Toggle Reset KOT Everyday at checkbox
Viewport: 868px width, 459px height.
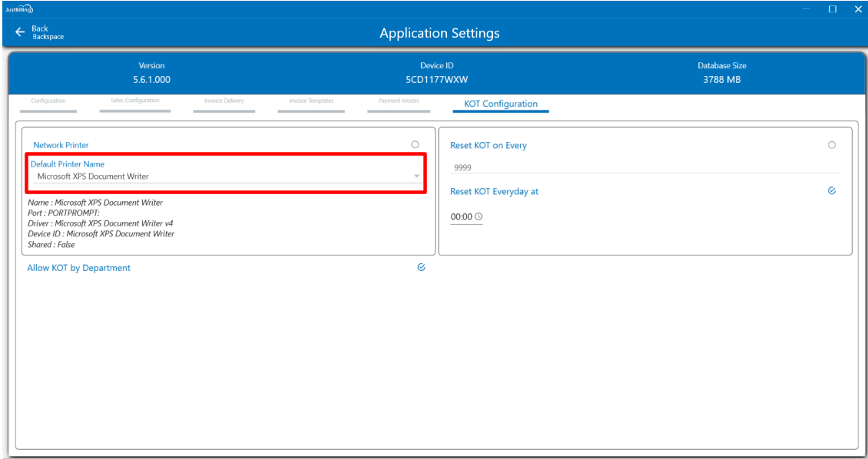(832, 191)
